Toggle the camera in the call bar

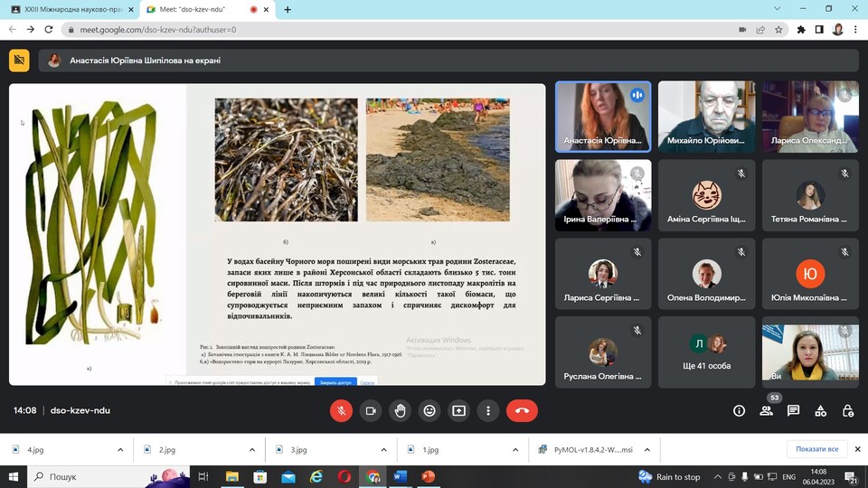370,410
